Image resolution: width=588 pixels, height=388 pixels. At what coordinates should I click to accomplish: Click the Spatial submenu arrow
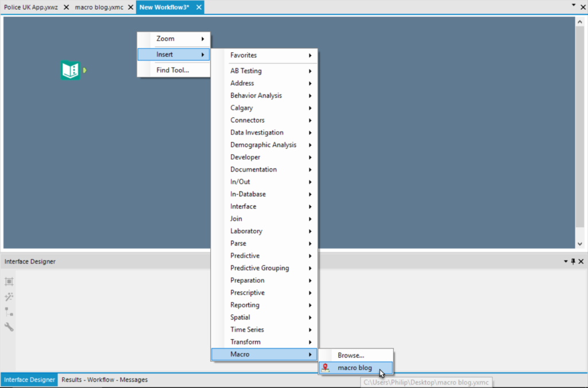pos(310,317)
